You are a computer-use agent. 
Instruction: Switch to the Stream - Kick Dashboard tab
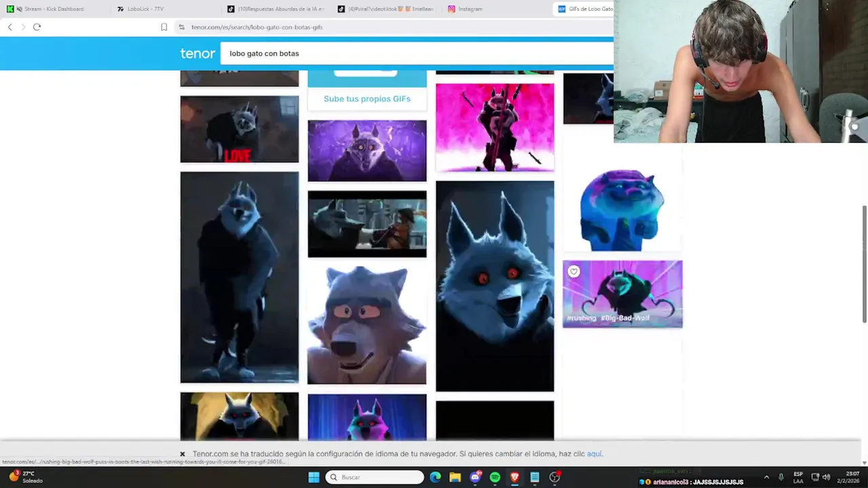(x=55, y=9)
